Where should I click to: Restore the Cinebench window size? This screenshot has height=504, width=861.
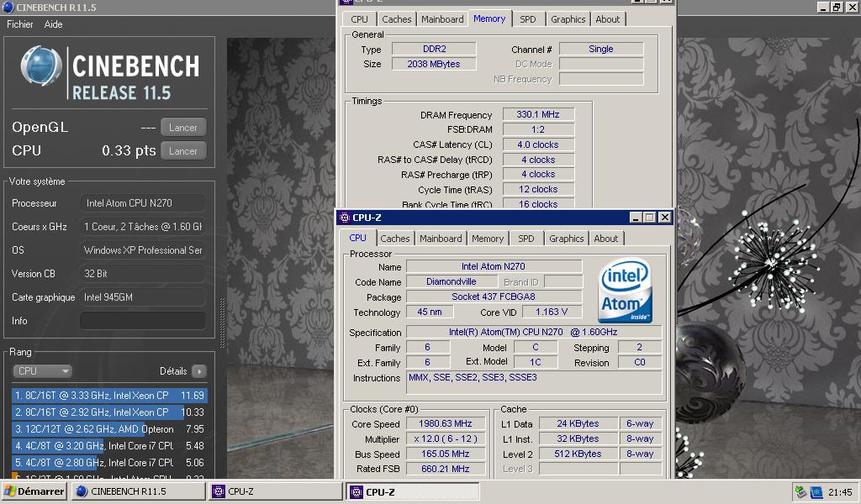[x=837, y=7]
